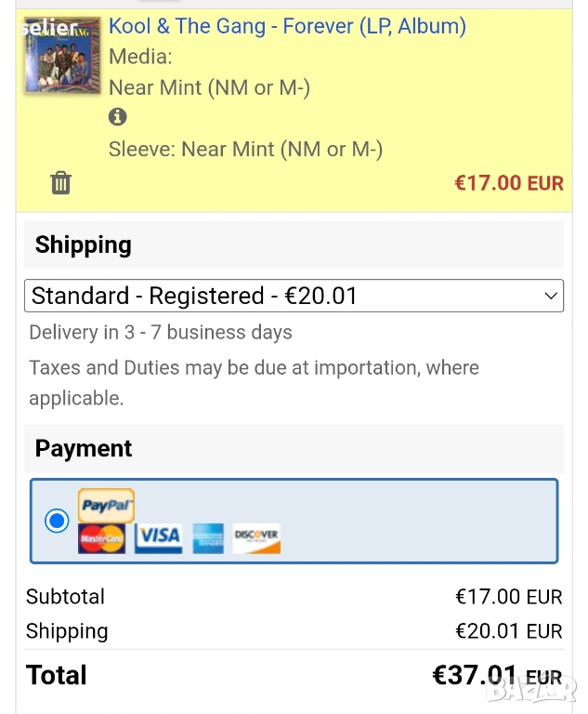Click the PayPal logo
The height and width of the screenshot is (714, 588).
click(106, 506)
